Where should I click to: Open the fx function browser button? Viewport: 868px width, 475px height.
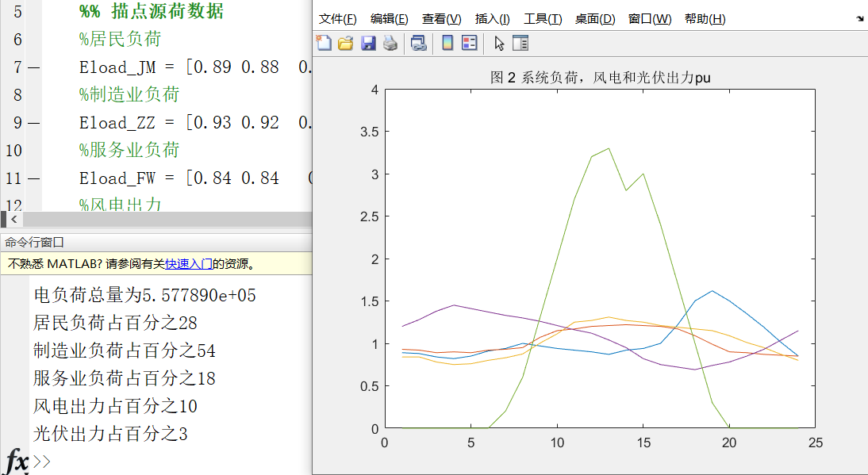click(x=17, y=462)
